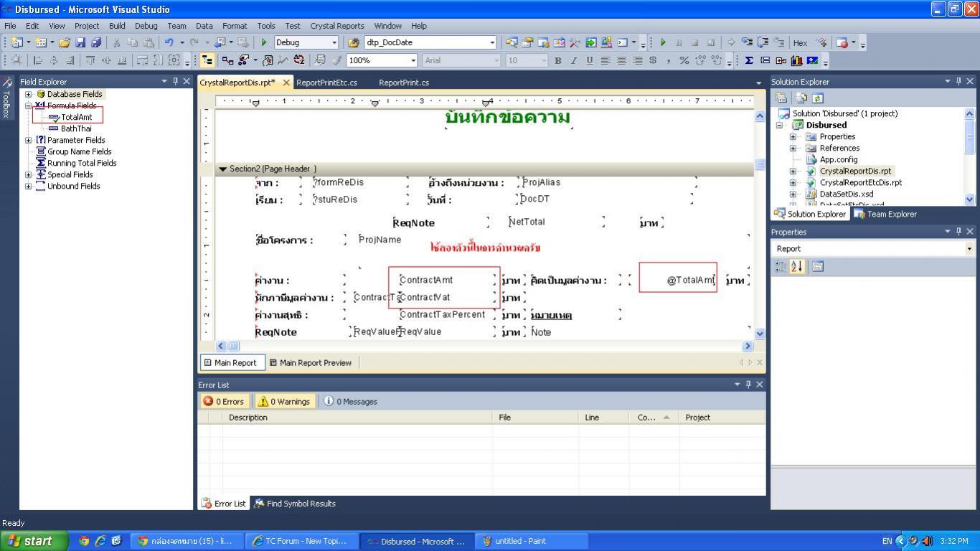The image size is (980, 551).
Task: Select the @TotalAmt field in report
Action: 690,280
